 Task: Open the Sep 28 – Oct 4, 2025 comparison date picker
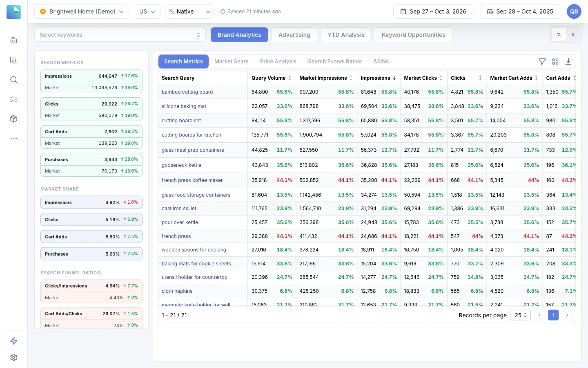pos(520,11)
